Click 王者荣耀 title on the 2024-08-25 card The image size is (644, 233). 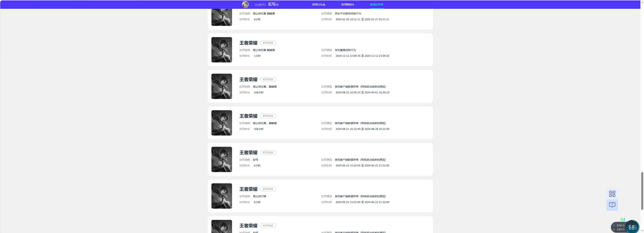click(x=248, y=79)
